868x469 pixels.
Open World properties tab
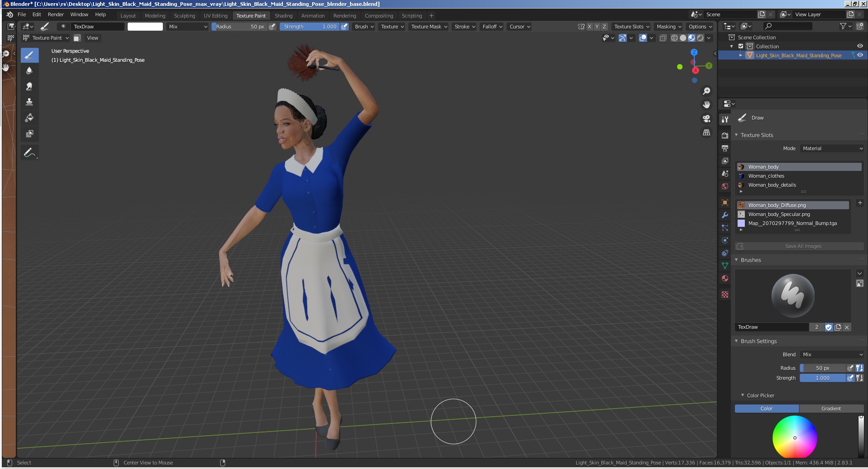click(725, 186)
